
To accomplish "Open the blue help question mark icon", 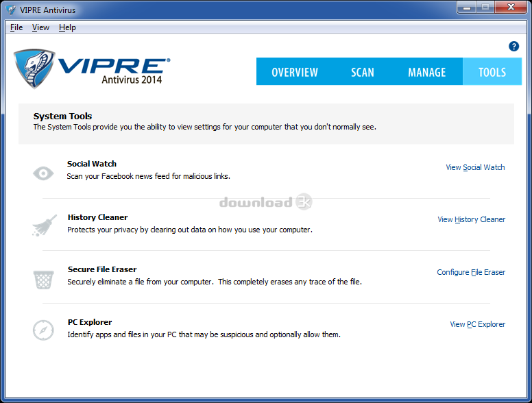I will [x=513, y=46].
